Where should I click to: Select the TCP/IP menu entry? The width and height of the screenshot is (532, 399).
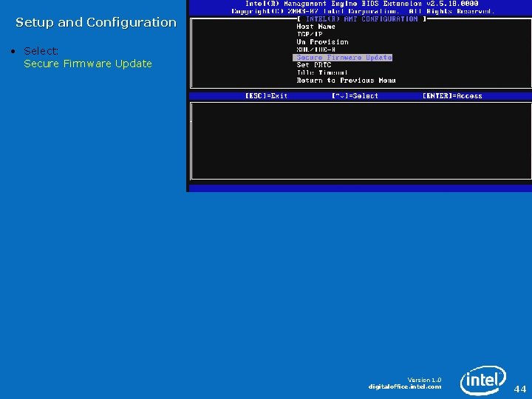(309, 34)
